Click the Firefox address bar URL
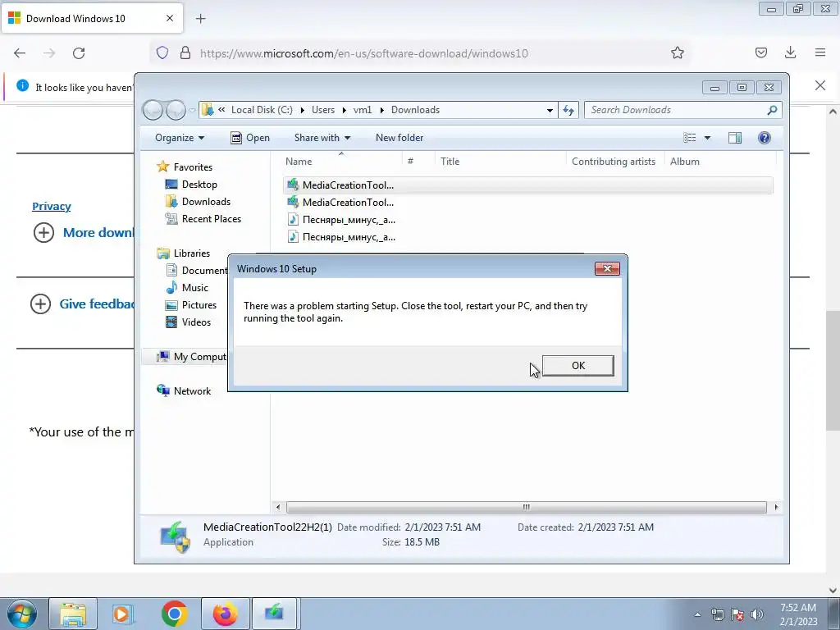The height and width of the screenshot is (630, 840). (x=363, y=53)
